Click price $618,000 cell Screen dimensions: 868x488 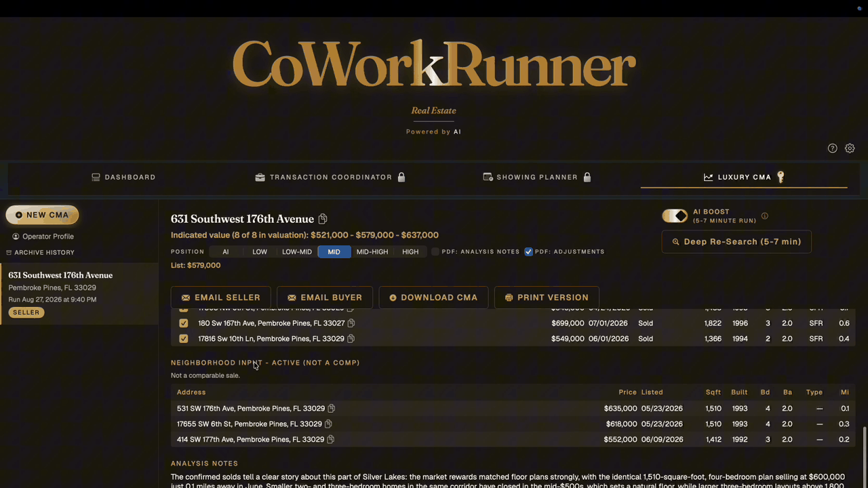(621, 424)
